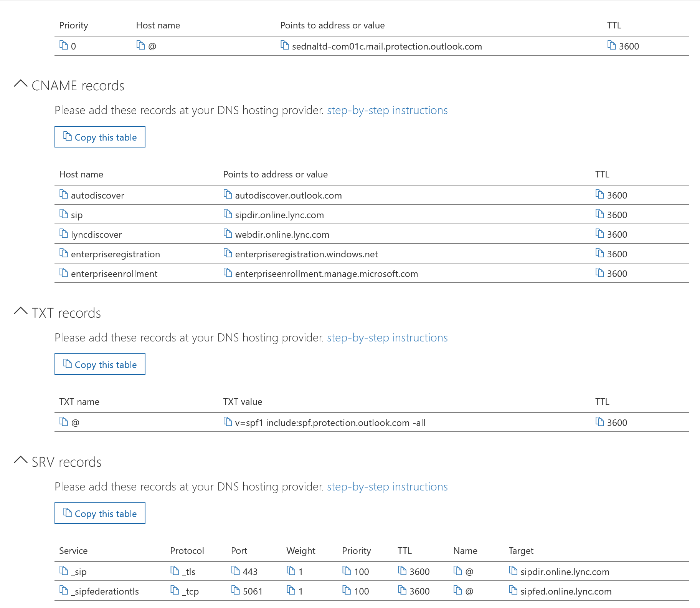
Task: Open step-by-step instructions for SRV records
Action: pyautogui.click(x=387, y=487)
